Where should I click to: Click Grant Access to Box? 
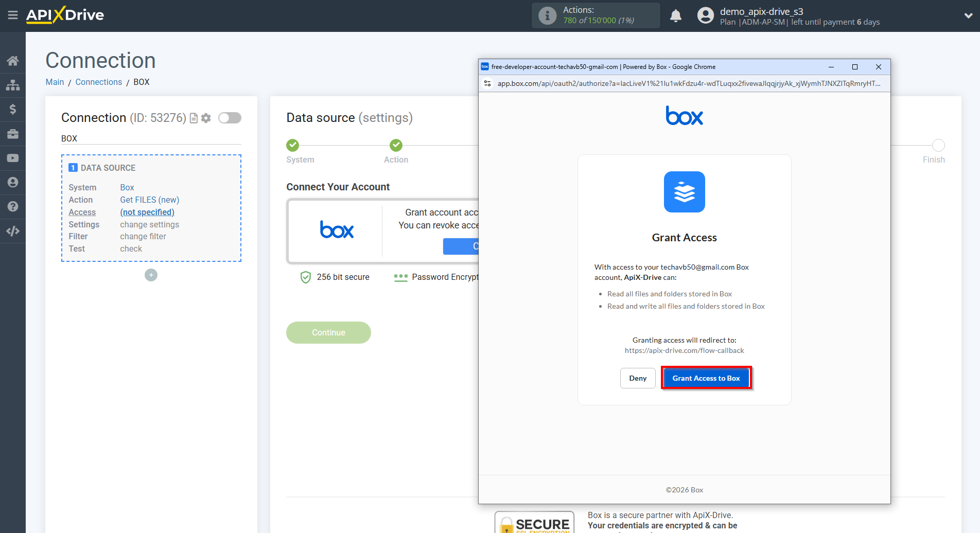[706, 378]
